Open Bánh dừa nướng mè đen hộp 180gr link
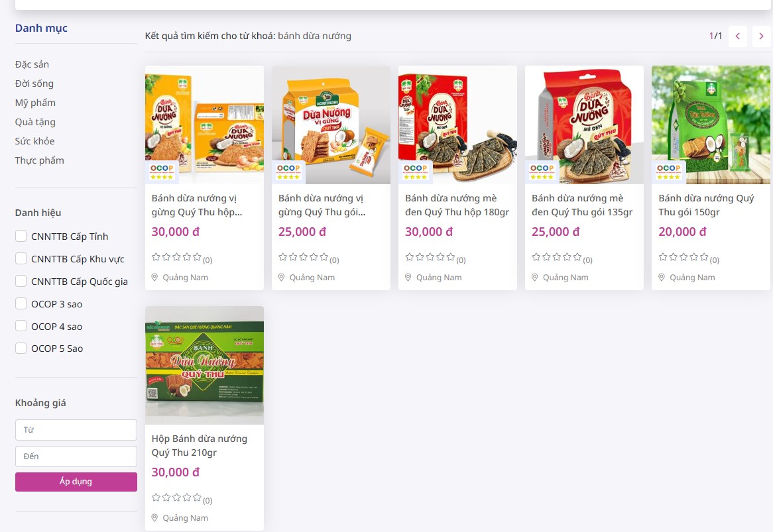This screenshot has height=532, width=773. [x=457, y=205]
